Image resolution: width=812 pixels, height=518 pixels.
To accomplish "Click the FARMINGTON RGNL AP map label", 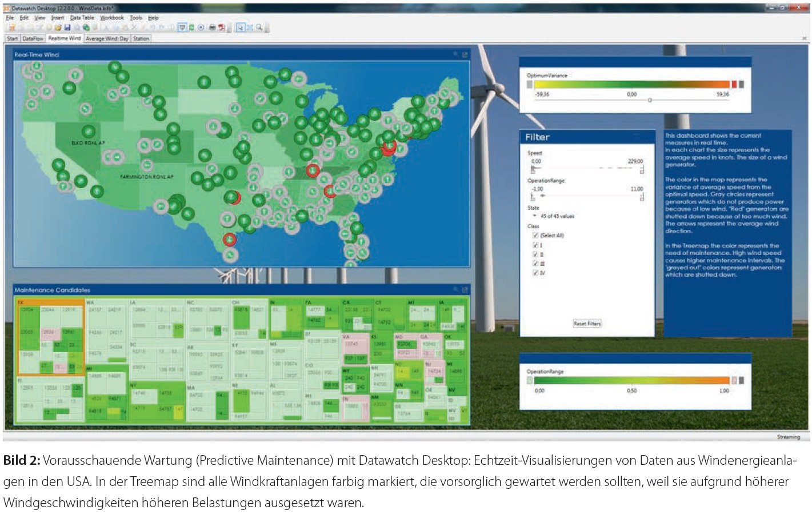I will (146, 177).
